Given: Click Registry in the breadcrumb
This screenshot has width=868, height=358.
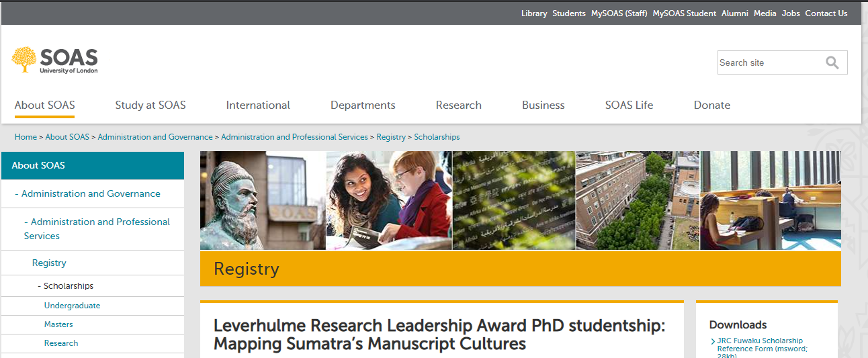Looking at the screenshot, I should [x=391, y=137].
